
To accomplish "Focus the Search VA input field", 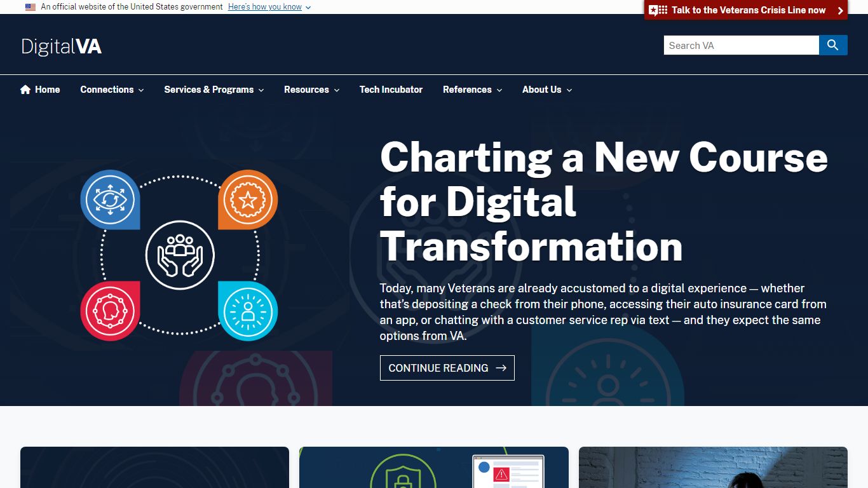I will tap(742, 45).
